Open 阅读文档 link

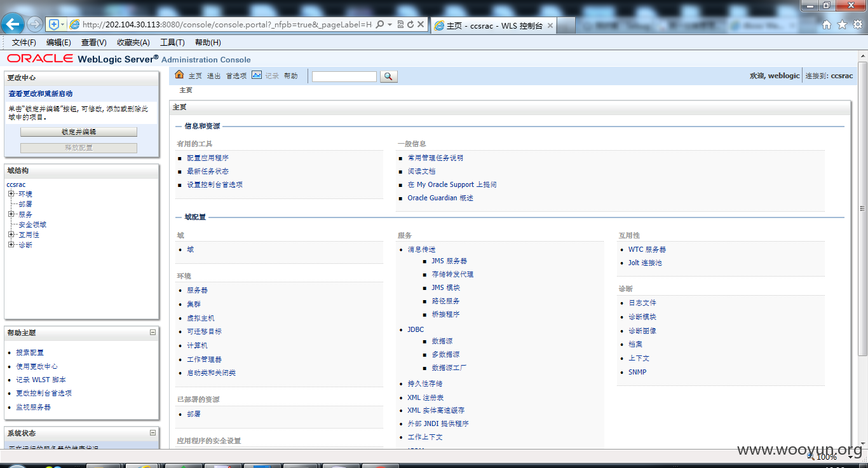tap(421, 171)
